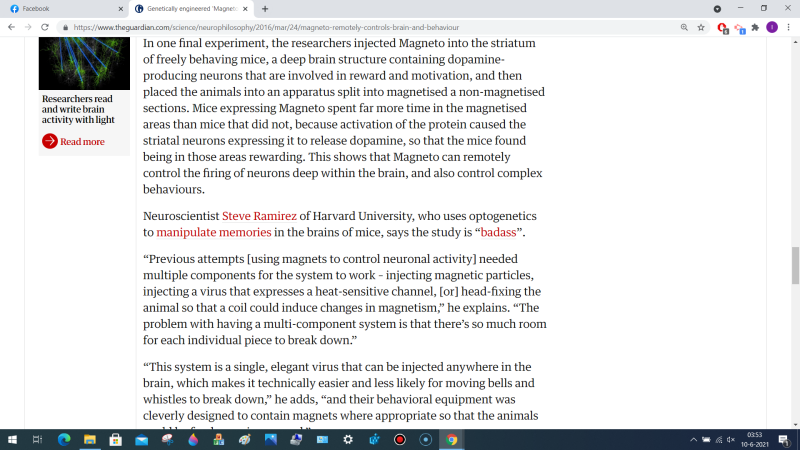
Task: Go back to the previous page
Action: (x=11, y=27)
